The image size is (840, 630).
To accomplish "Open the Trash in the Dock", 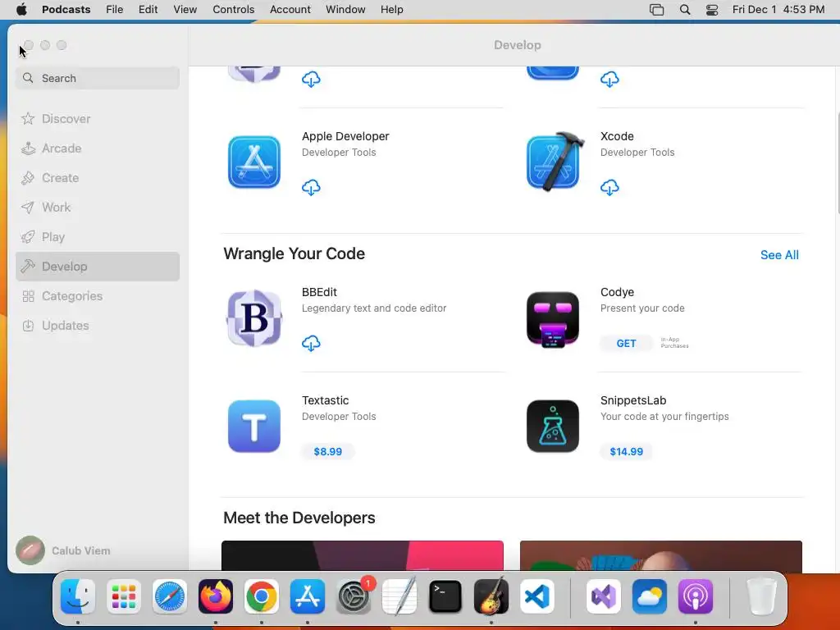I will tap(761, 596).
